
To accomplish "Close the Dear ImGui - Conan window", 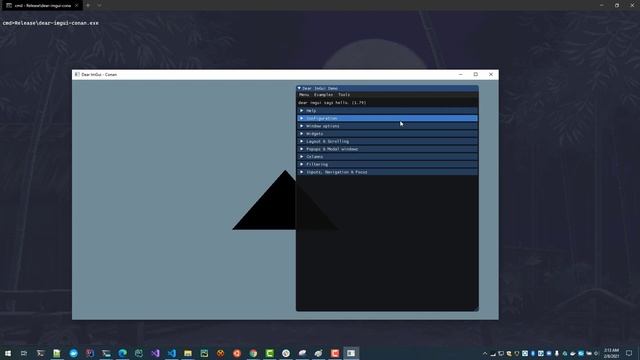I will tap(491, 74).
